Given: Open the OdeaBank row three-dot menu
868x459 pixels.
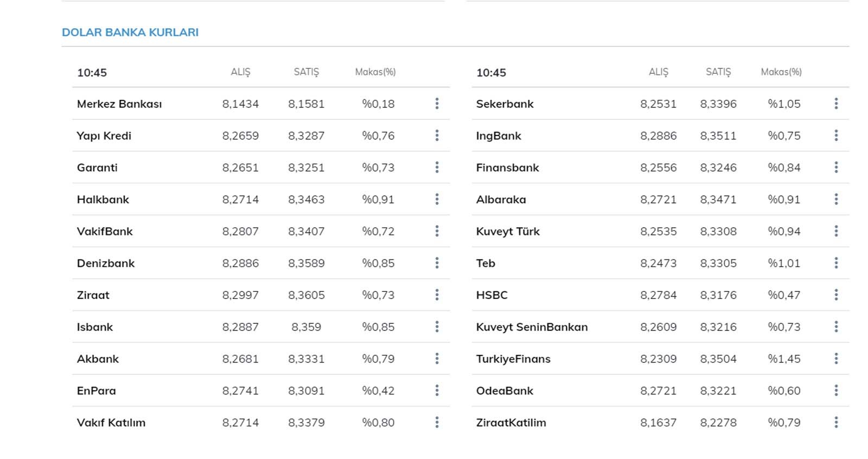Looking at the screenshot, I should point(836,391).
